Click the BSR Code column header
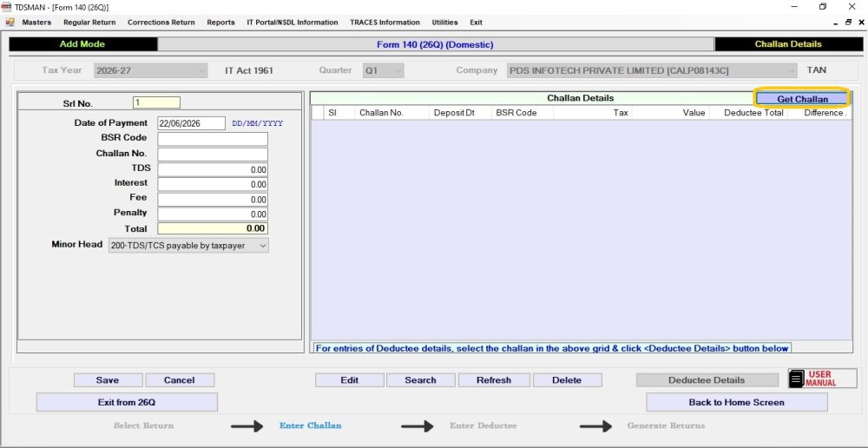This screenshot has height=448, width=868. (x=522, y=112)
